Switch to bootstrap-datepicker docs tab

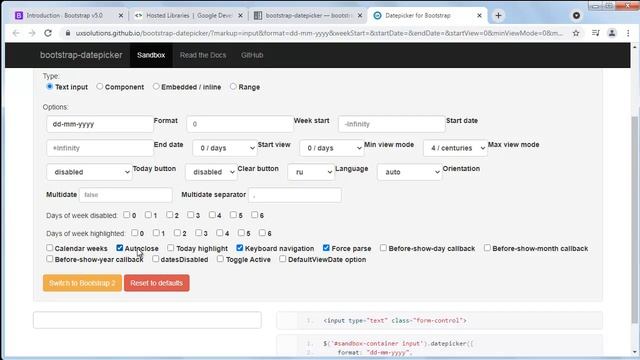tap(309, 16)
